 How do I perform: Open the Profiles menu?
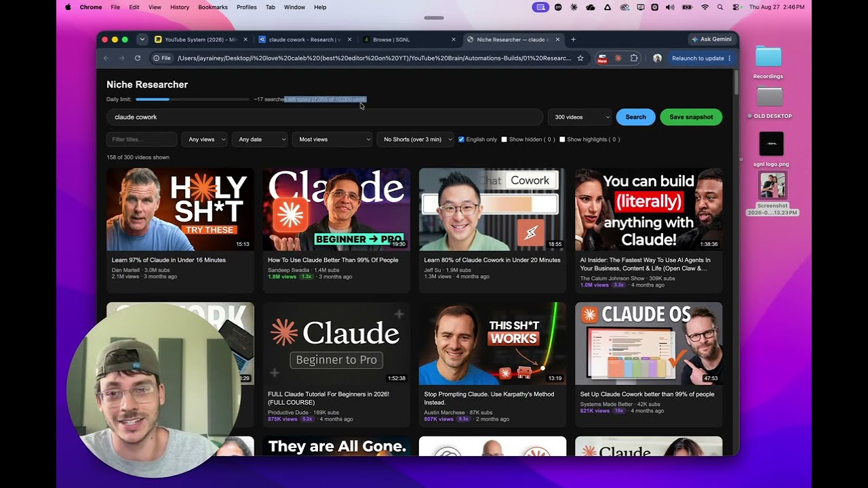[246, 7]
